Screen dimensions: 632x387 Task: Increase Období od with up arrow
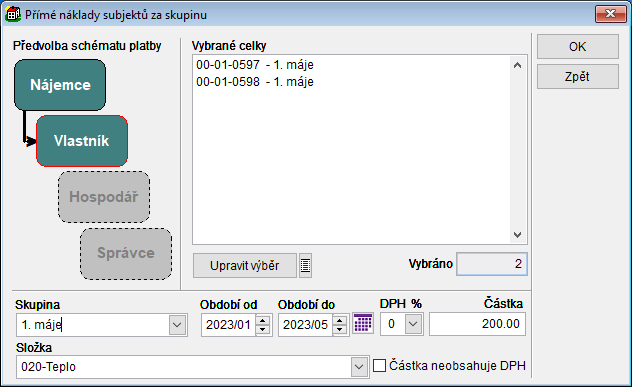coord(263,321)
